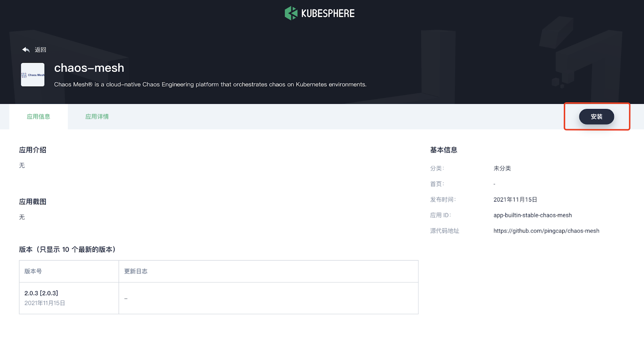Click the version date 2021年11月15日 in table

[45, 303]
